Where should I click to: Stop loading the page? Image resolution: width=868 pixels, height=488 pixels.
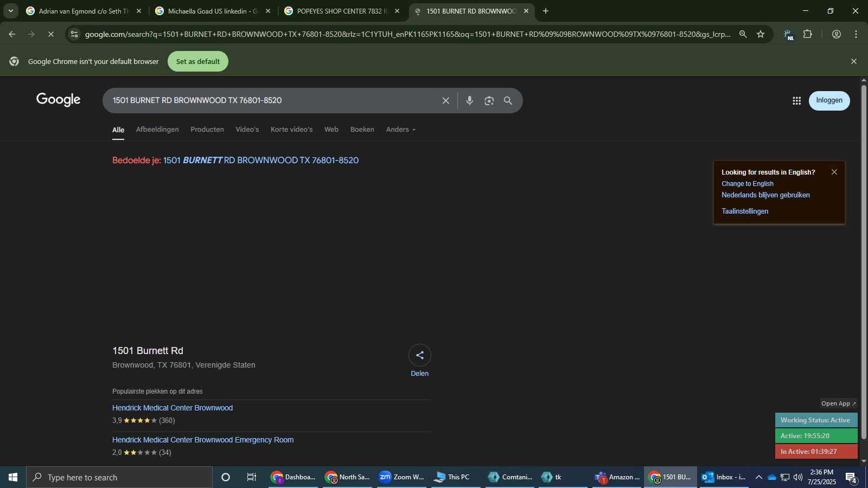(x=50, y=34)
